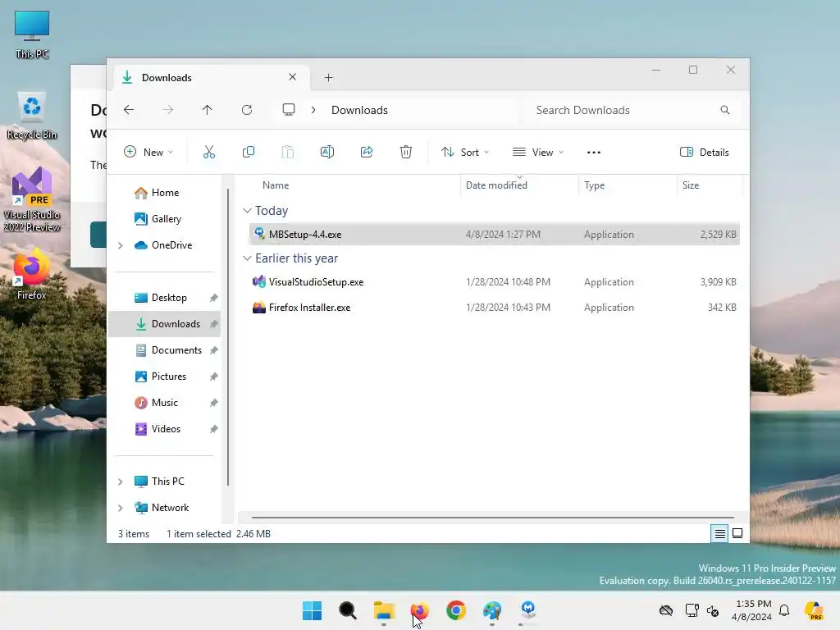
Task: Select the Recycle Bin desktop icon
Action: click(32, 115)
